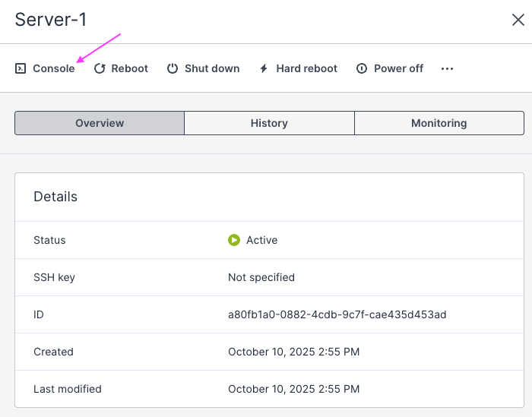
Task: Close the Server-1 panel
Action: 518,20
